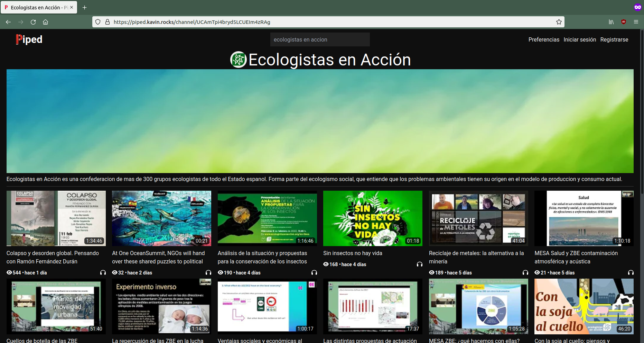Click the Experimento inverso thumbnail

click(161, 306)
